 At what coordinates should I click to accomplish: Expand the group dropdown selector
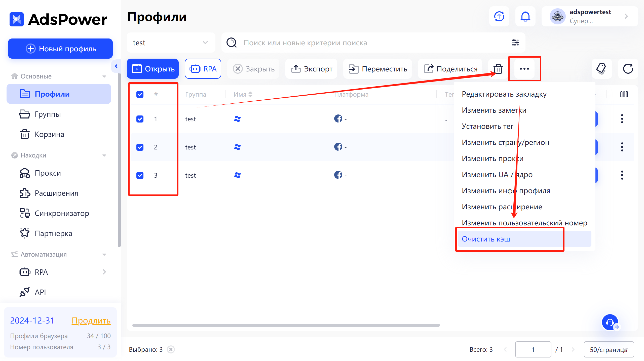(x=170, y=43)
